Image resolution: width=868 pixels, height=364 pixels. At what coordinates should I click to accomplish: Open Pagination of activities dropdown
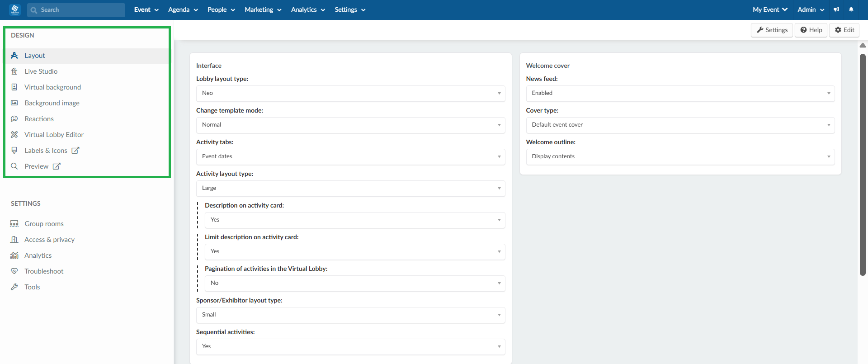click(355, 284)
